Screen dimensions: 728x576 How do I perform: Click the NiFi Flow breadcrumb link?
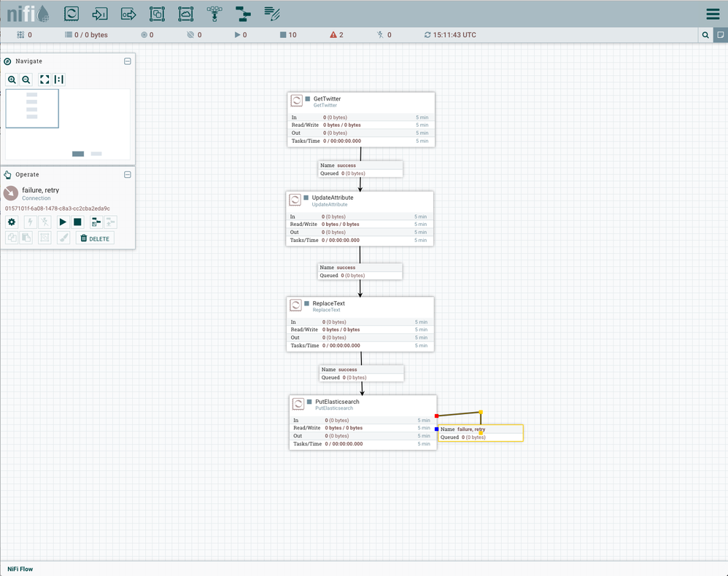(20, 569)
